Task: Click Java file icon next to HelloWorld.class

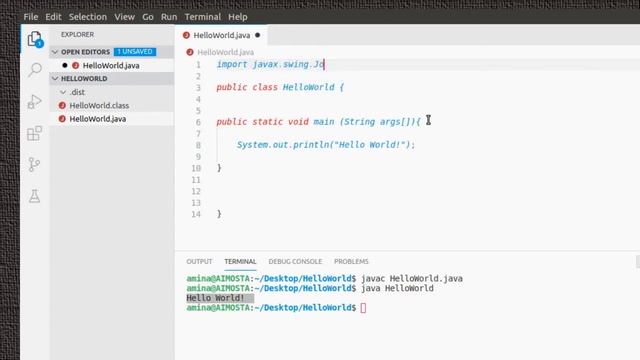Action: point(62,105)
